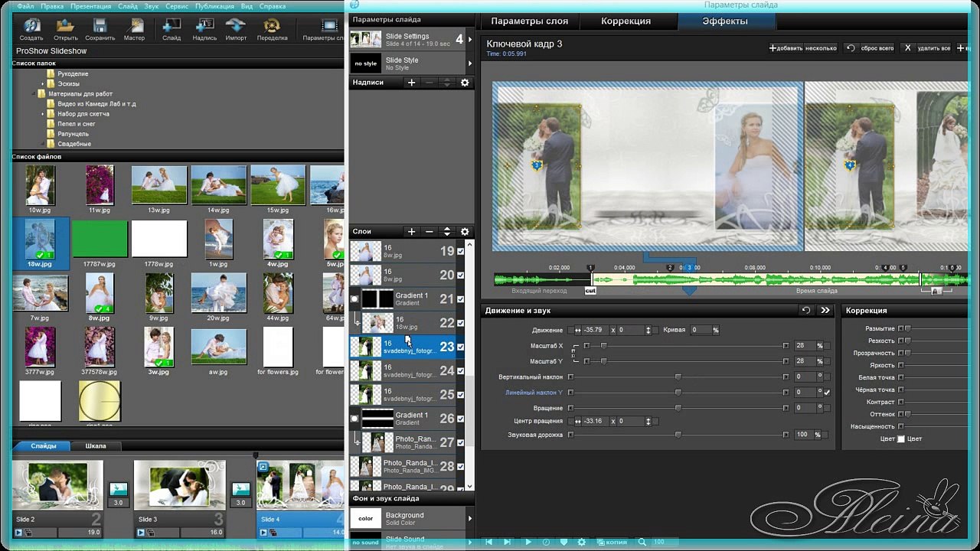The width and height of the screenshot is (980, 551).
Task: Open the Слои panel gear settings
Action: pyautogui.click(x=464, y=232)
